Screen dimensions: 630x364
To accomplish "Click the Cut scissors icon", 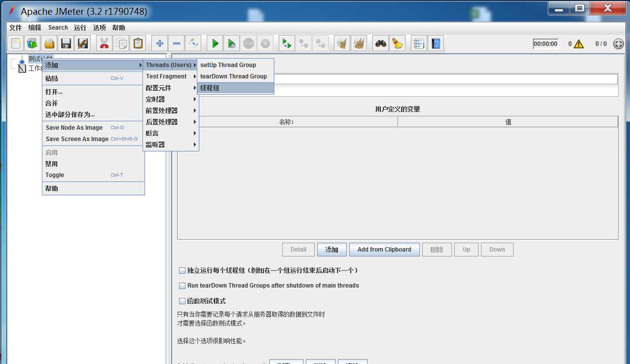I will [x=104, y=43].
